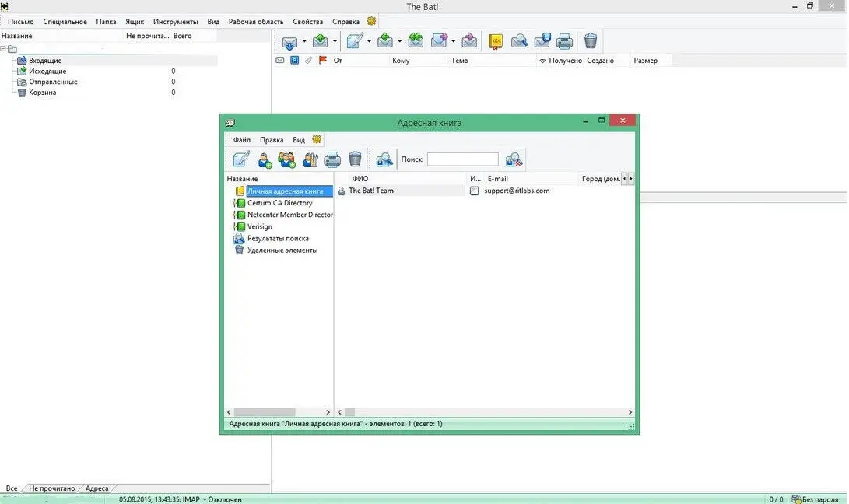
Task: Click the parked column header icon in message list
Action: point(295,60)
